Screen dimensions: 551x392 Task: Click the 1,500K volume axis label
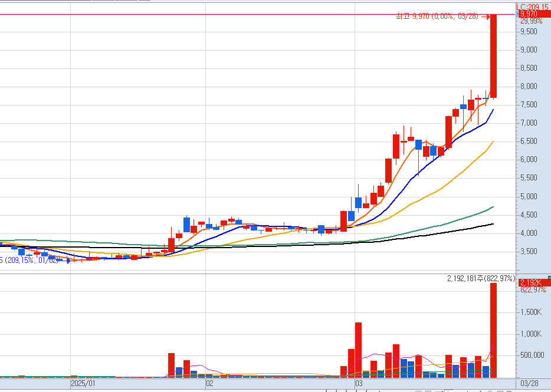click(x=531, y=312)
